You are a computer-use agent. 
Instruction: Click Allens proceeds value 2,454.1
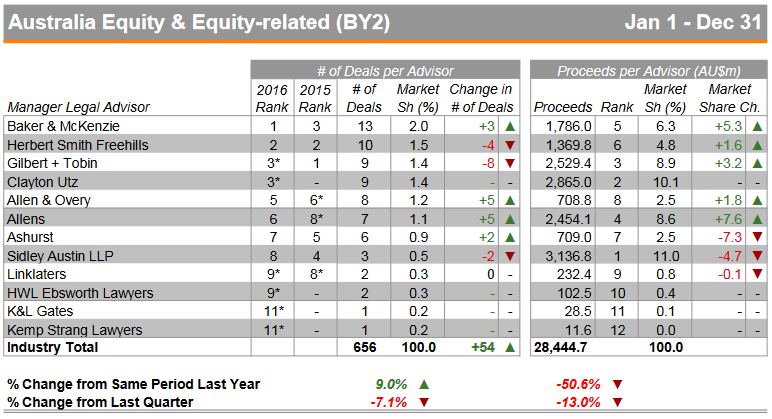[x=568, y=219]
